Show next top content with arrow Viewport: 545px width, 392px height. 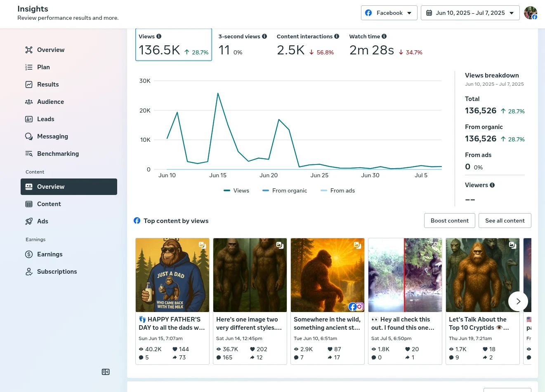(518, 301)
